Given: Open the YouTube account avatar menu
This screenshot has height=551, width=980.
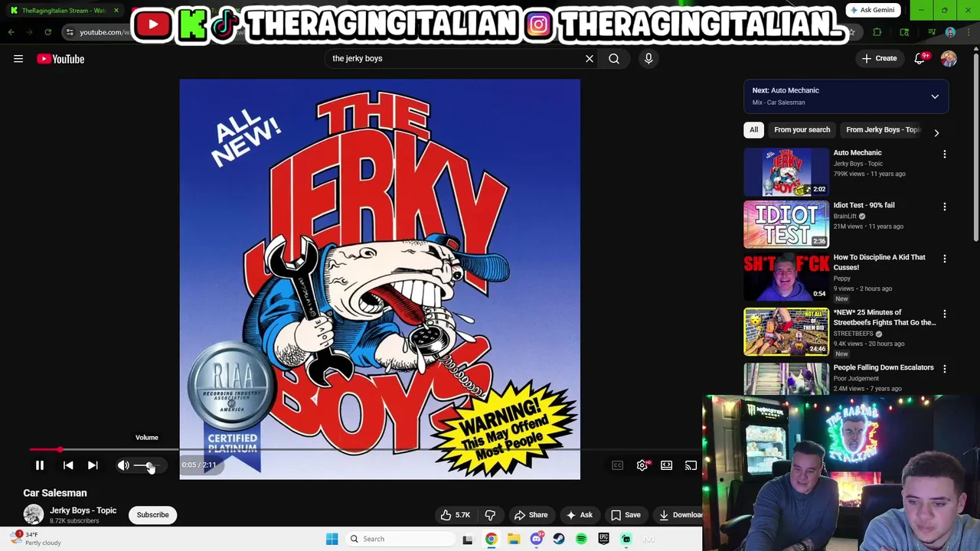Looking at the screenshot, I should click(949, 59).
